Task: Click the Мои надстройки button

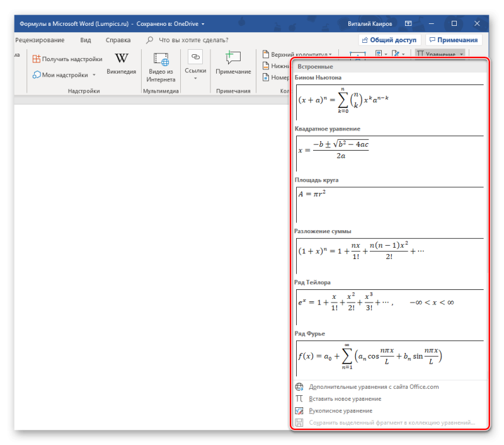Action: coord(64,75)
